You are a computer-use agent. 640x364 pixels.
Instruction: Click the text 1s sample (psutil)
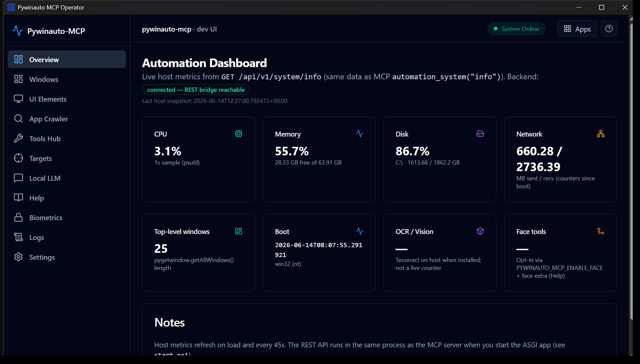pyautogui.click(x=177, y=163)
